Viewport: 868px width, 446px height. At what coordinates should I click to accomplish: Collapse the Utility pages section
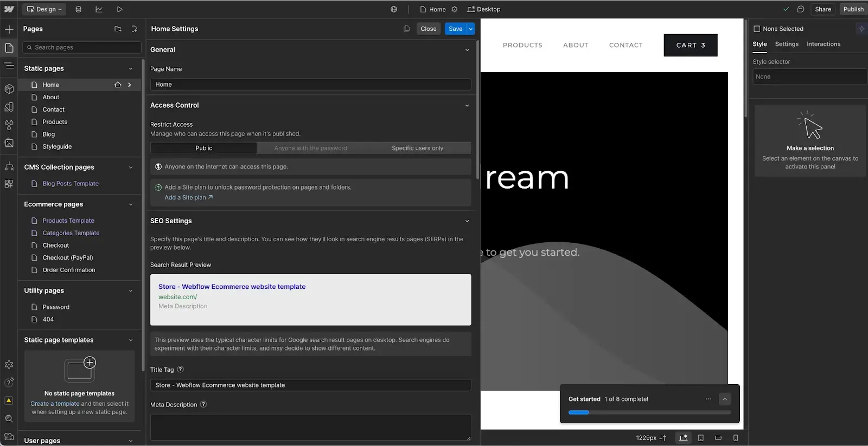(x=131, y=291)
